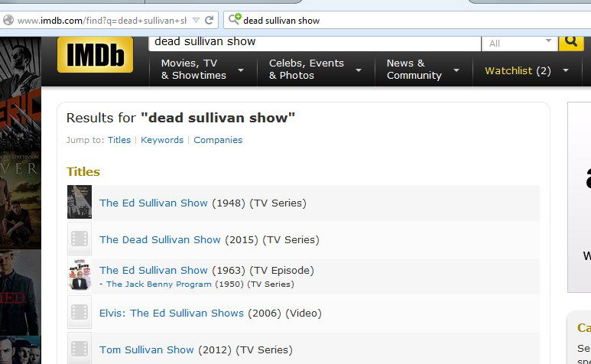This screenshot has width=591, height=364.
Task: Open the 1963 Ed Sullivan episode poster thumbnail
Action: click(80, 275)
